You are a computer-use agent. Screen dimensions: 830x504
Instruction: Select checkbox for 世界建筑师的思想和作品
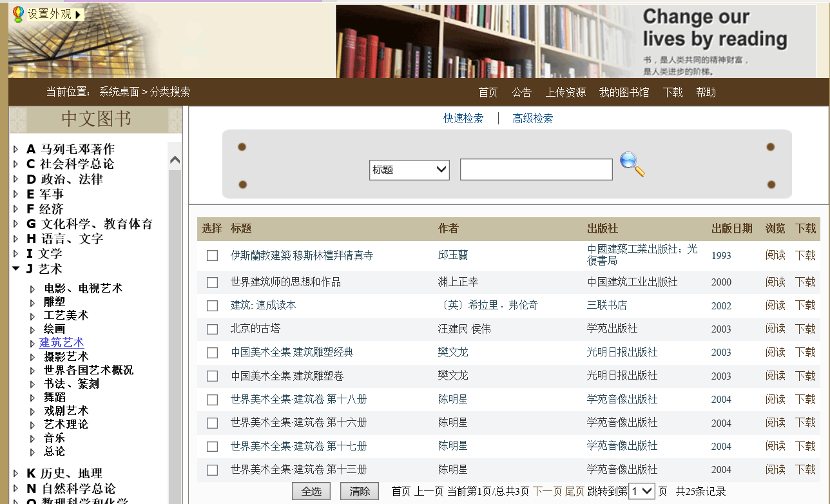click(x=212, y=282)
